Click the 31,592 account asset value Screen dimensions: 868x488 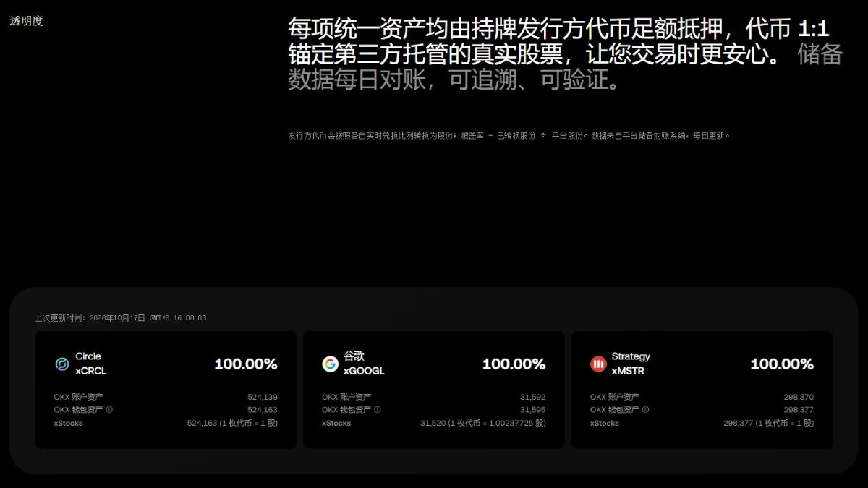click(x=533, y=397)
